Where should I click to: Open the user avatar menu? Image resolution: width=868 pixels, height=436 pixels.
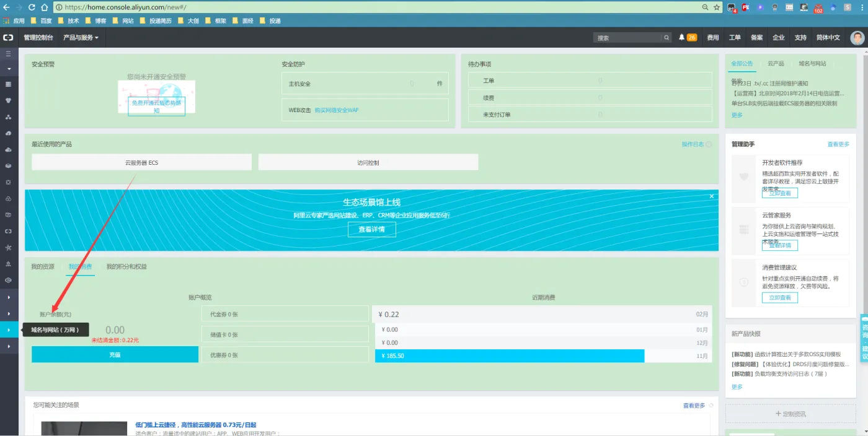(857, 38)
